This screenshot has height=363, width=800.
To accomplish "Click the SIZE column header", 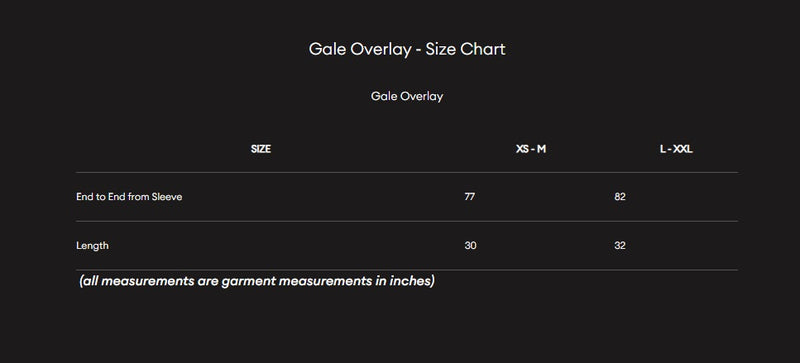I will click(x=261, y=149).
